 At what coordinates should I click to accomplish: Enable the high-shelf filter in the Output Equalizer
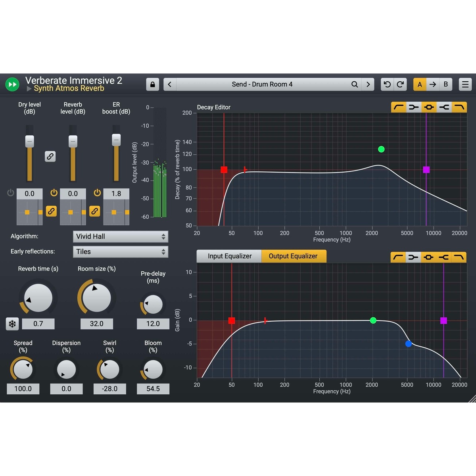[x=444, y=257]
